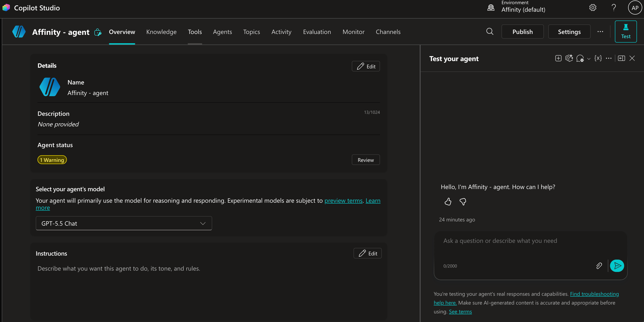This screenshot has width=644, height=322.
Task: Edit the Details section
Action: (x=366, y=66)
